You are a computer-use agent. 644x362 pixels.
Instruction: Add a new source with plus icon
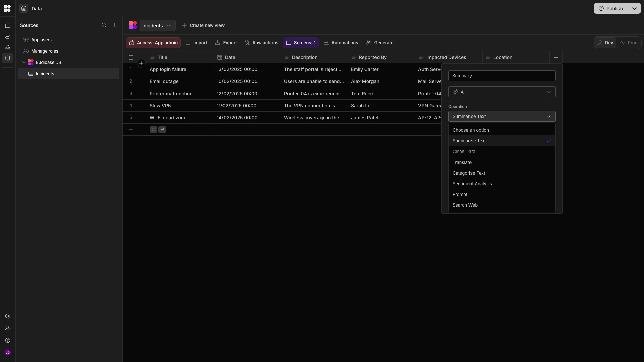(114, 25)
